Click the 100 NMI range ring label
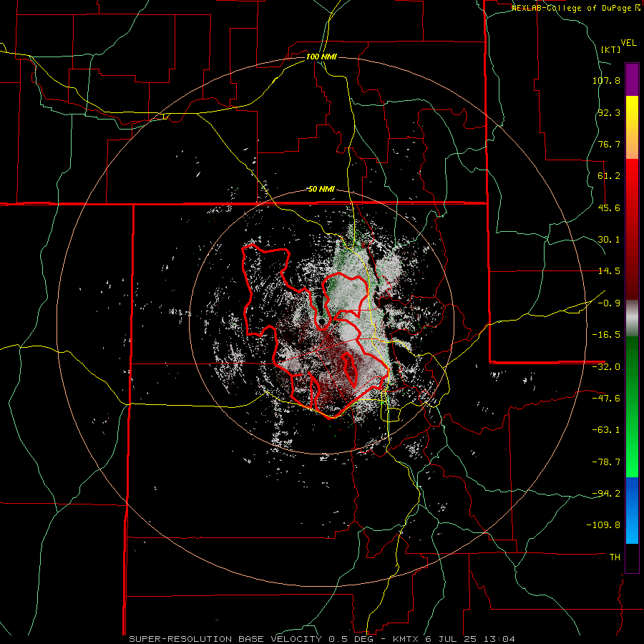644x644 pixels. tap(321, 57)
